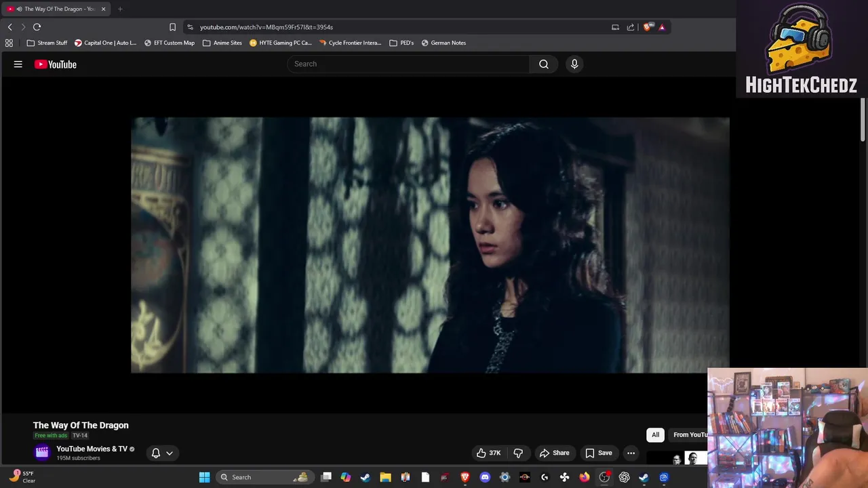Open the Windows Start menu
This screenshot has width=868, height=488.
[204, 477]
